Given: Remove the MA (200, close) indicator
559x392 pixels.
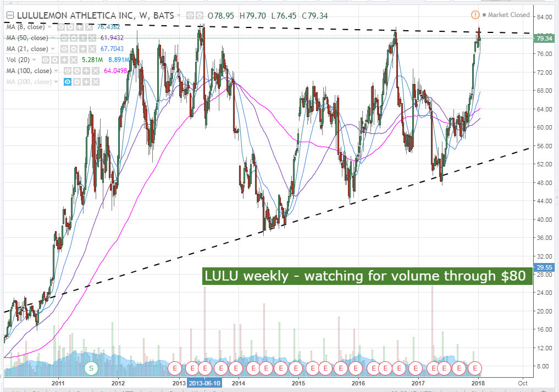Looking at the screenshot, I should (x=95, y=82).
